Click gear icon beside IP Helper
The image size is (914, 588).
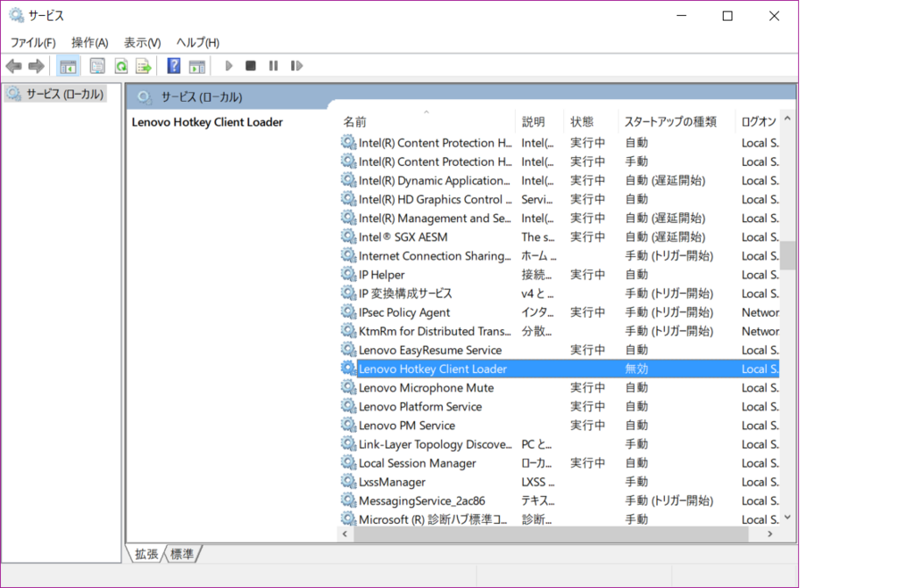click(x=348, y=274)
